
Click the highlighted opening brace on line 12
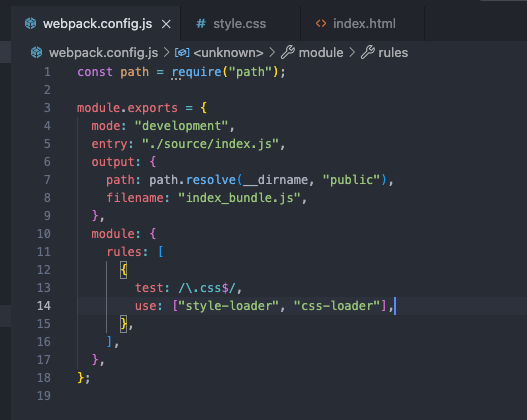point(124,270)
